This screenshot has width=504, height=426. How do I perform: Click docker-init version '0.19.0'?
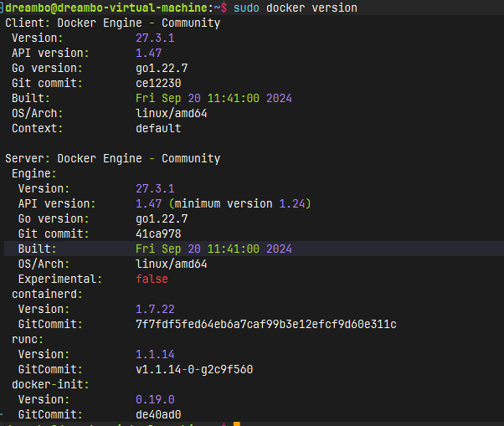(155, 399)
